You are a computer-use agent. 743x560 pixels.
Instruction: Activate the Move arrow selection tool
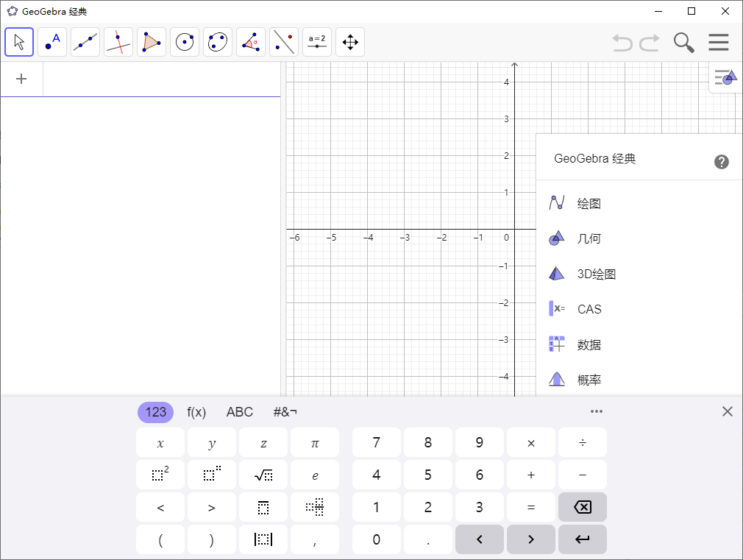(x=18, y=42)
